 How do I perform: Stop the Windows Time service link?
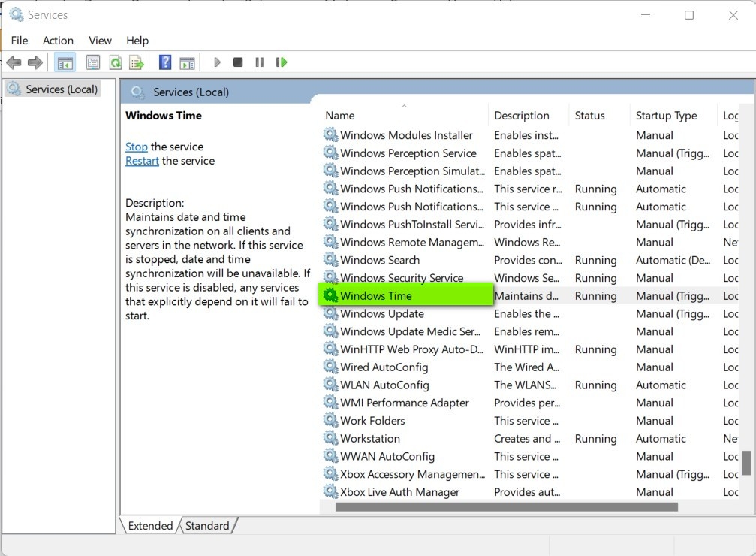(x=136, y=146)
